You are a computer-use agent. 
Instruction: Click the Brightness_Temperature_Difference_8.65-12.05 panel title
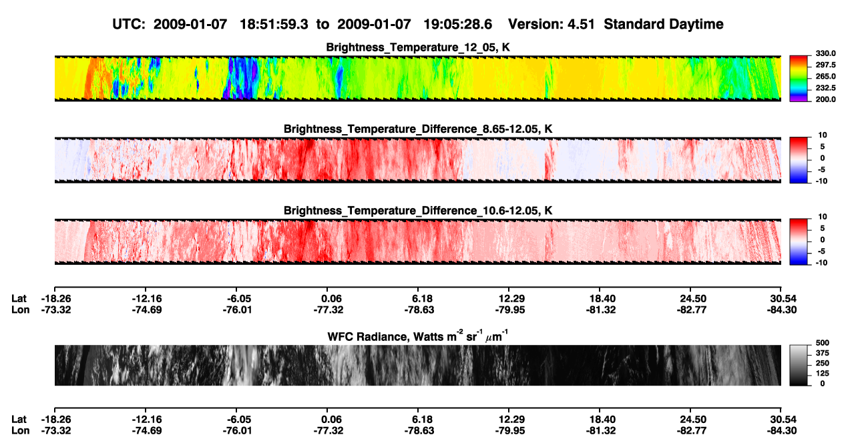[418, 129]
